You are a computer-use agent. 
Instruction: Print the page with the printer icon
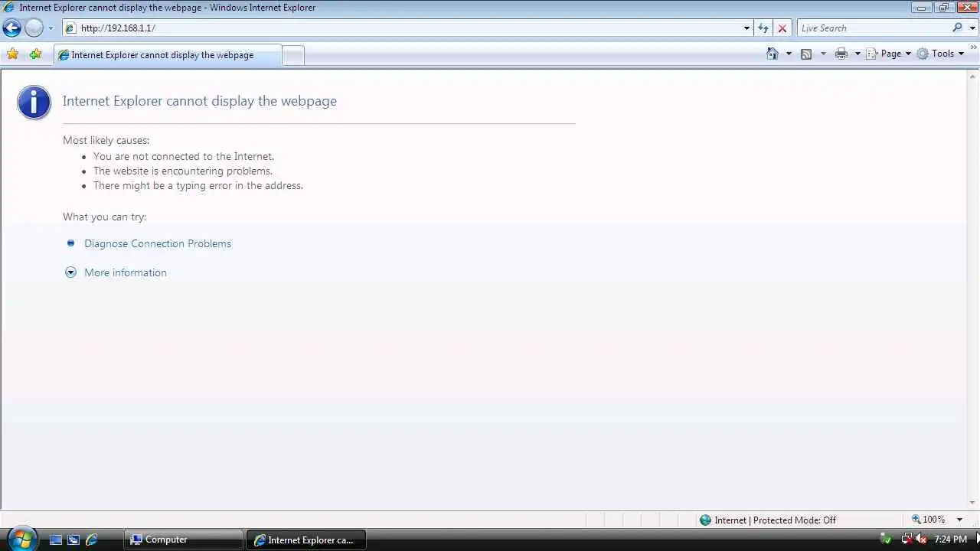pyautogui.click(x=841, y=54)
